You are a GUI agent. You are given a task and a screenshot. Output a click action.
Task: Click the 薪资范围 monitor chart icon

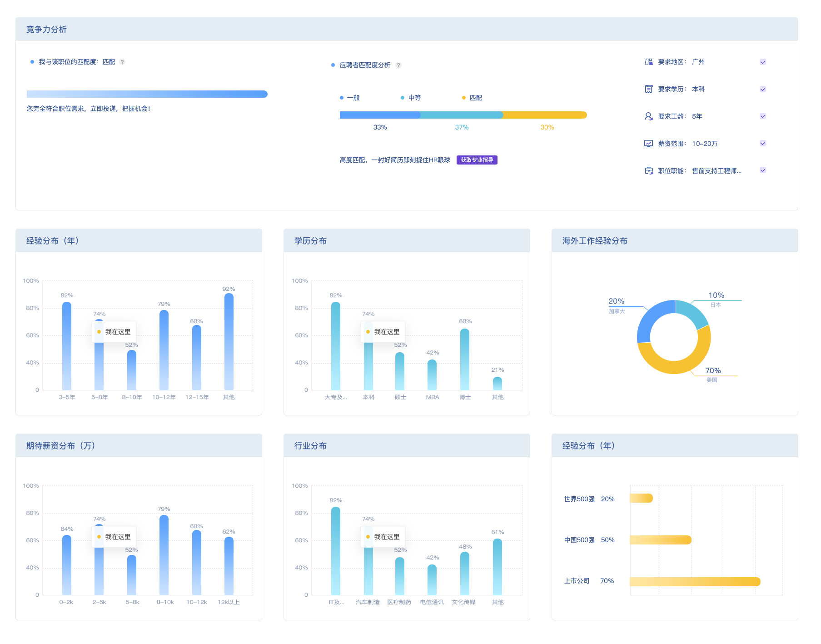point(648,144)
